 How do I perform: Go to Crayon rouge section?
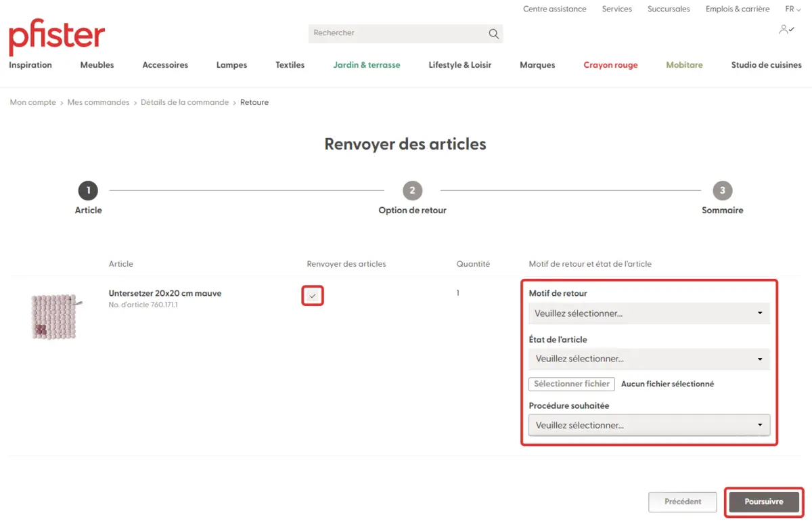click(x=610, y=65)
